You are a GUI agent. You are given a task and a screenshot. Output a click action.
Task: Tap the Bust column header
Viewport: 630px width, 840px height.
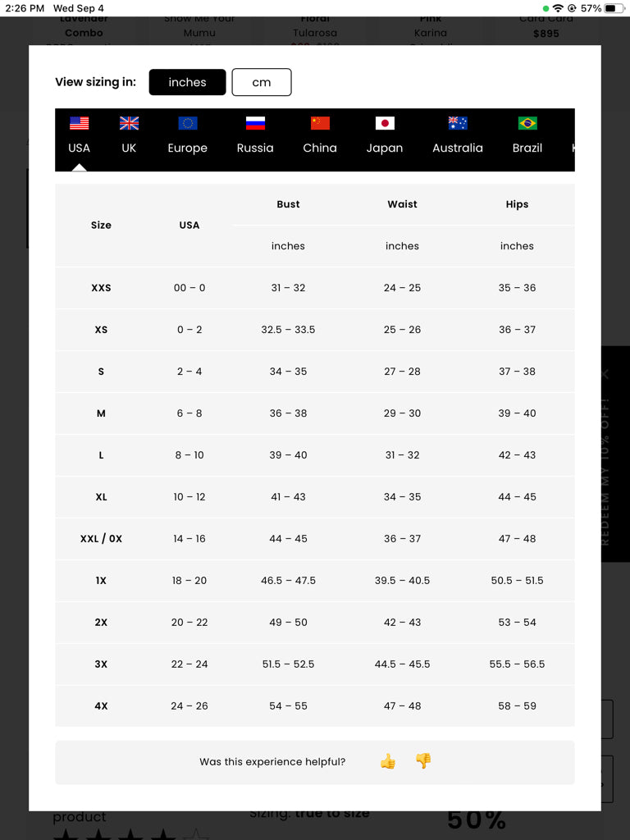(x=288, y=204)
